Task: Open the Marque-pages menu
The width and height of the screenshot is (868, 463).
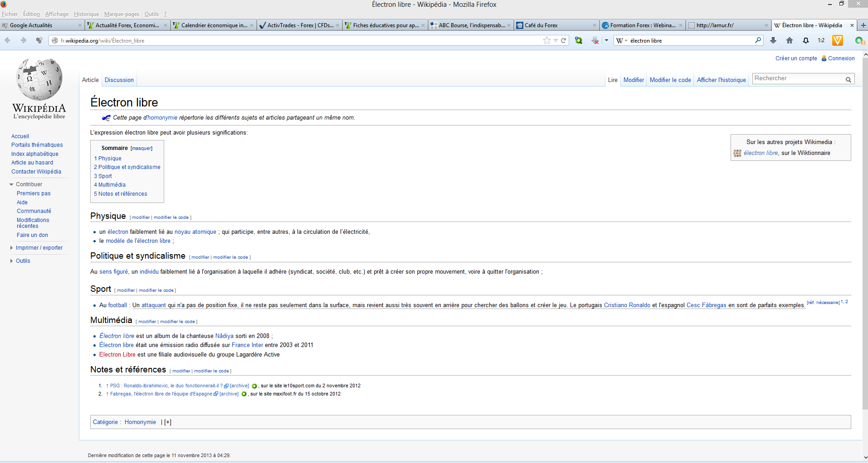Action: tap(122, 14)
